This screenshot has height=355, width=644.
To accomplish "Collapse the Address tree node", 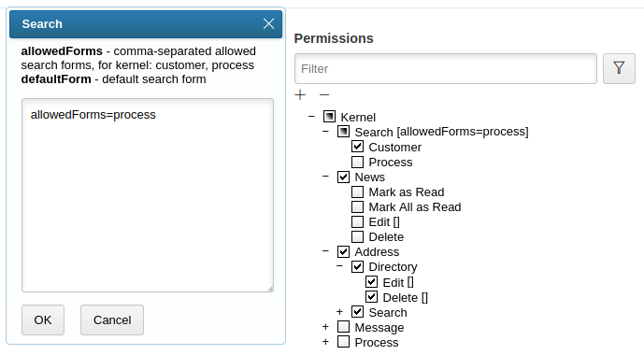I will (325, 250).
